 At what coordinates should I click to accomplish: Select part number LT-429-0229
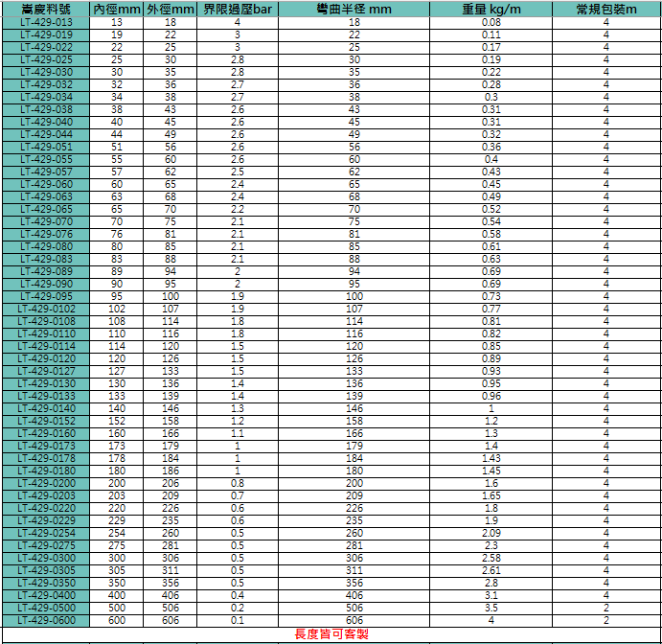pos(46,520)
